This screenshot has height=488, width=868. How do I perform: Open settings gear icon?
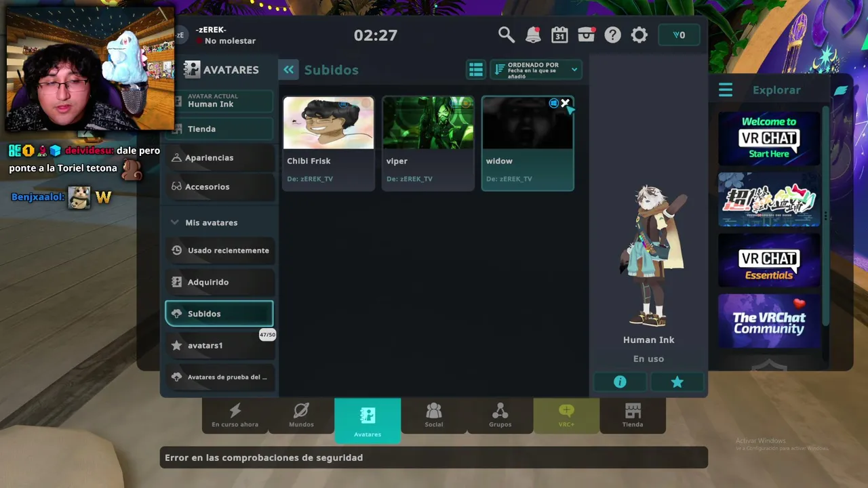[x=639, y=35]
